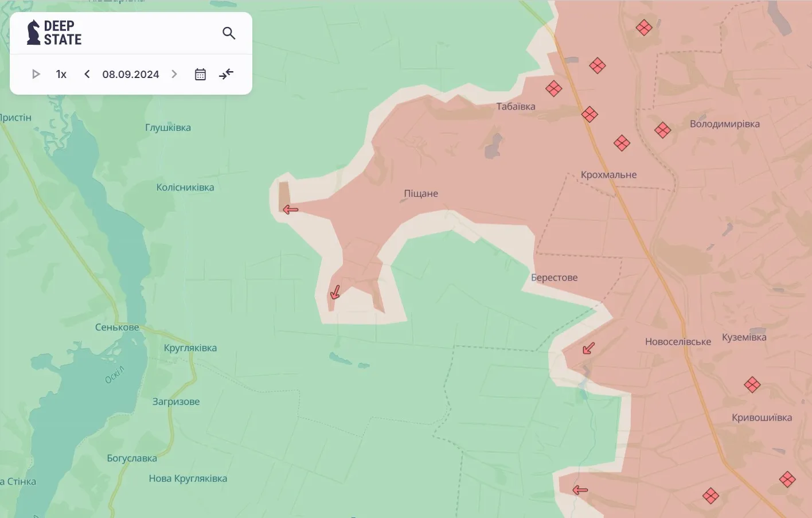Click the unit marker above Кривошиївка
812x518 pixels.
pos(752,384)
